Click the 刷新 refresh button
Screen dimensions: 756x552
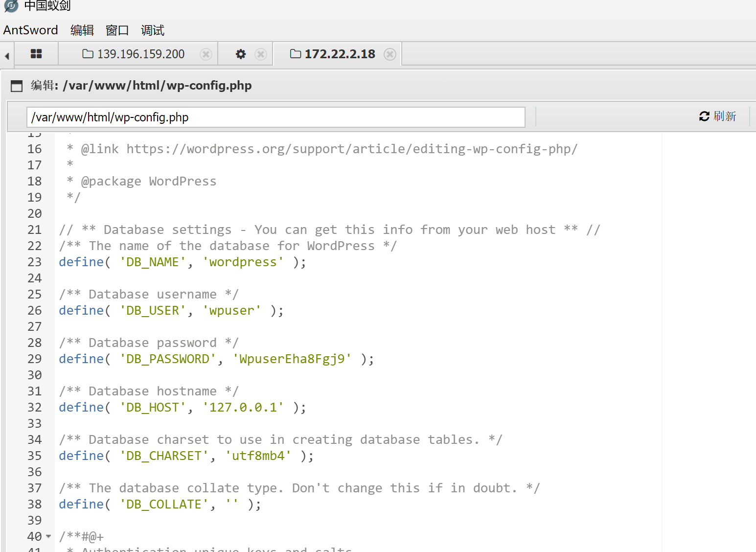pos(717,116)
